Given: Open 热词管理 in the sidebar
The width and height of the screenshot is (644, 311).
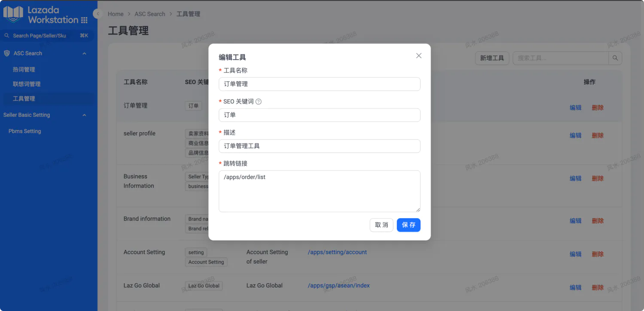Looking at the screenshot, I should tap(24, 70).
